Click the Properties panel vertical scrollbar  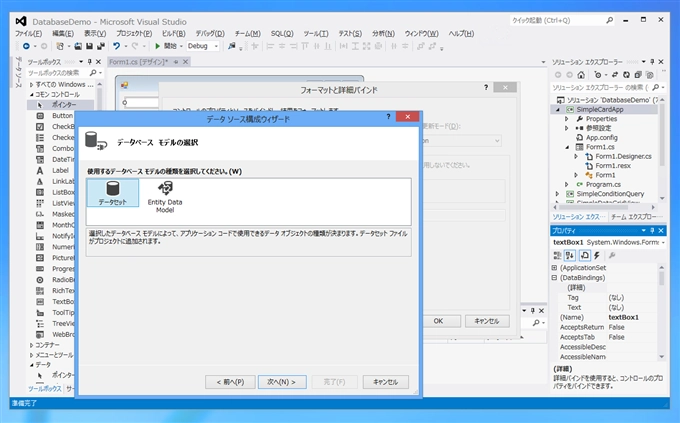click(x=661, y=312)
